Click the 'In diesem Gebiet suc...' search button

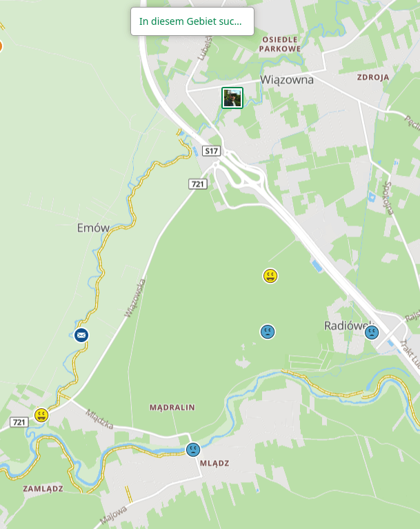tap(192, 21)
